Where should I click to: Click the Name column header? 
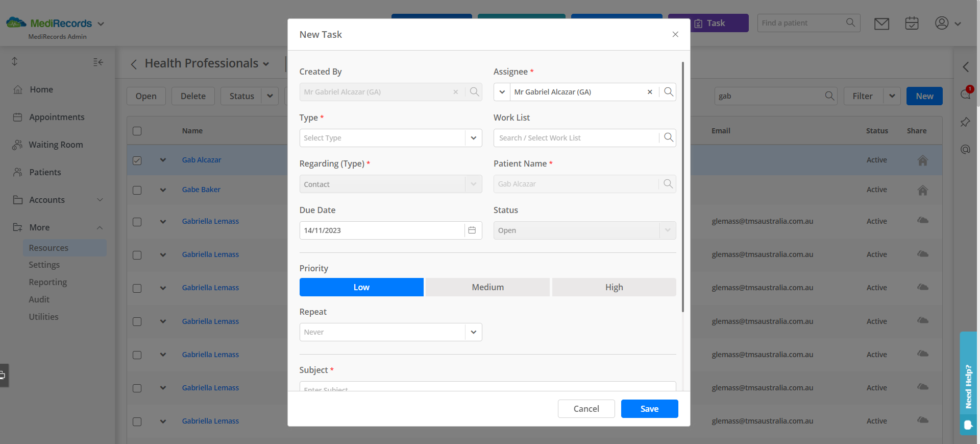point(192,131)
